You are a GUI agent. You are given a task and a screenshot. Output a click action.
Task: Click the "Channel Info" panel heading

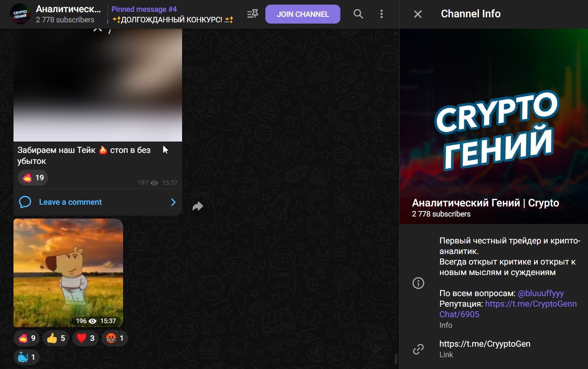coord(471,14)
